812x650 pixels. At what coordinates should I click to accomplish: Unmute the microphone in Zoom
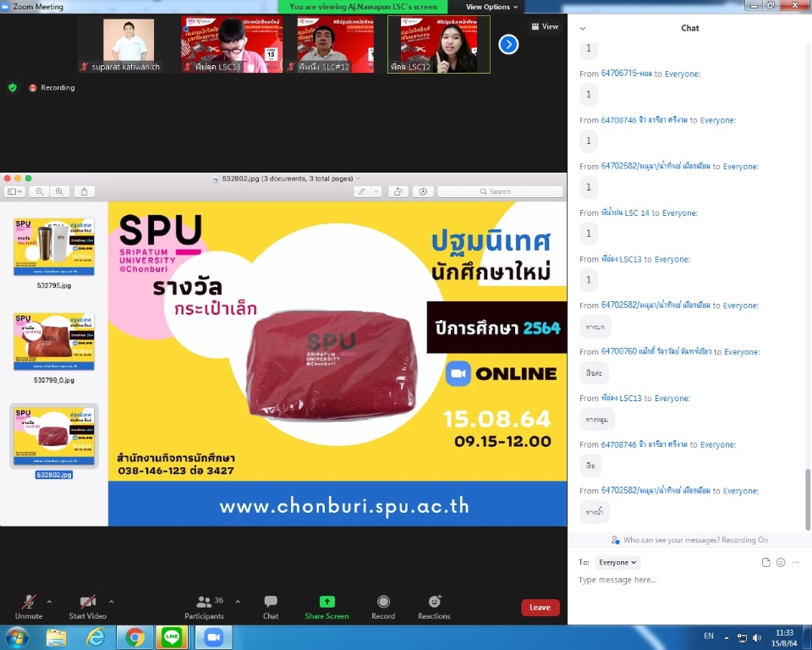[x=29, y=607]
